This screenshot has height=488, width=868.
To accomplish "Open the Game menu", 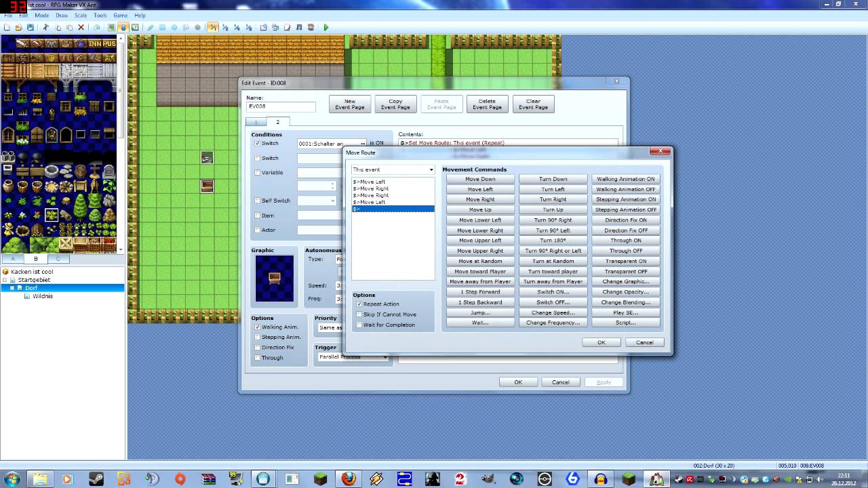I will (120, 15).
